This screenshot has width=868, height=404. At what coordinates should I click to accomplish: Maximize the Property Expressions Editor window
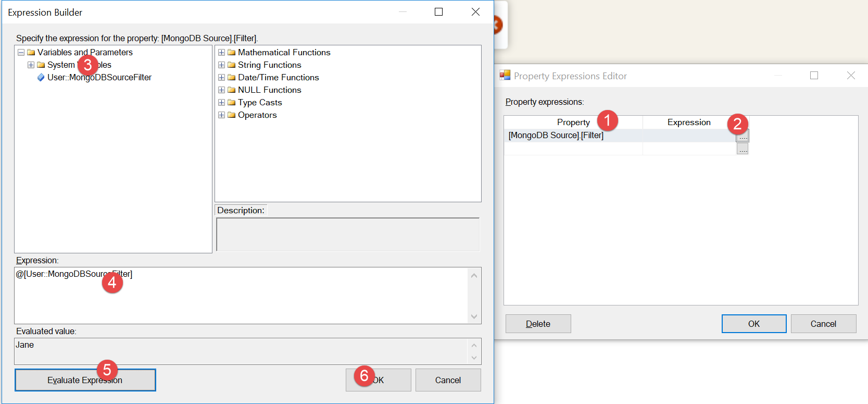[x=814, y=76]
